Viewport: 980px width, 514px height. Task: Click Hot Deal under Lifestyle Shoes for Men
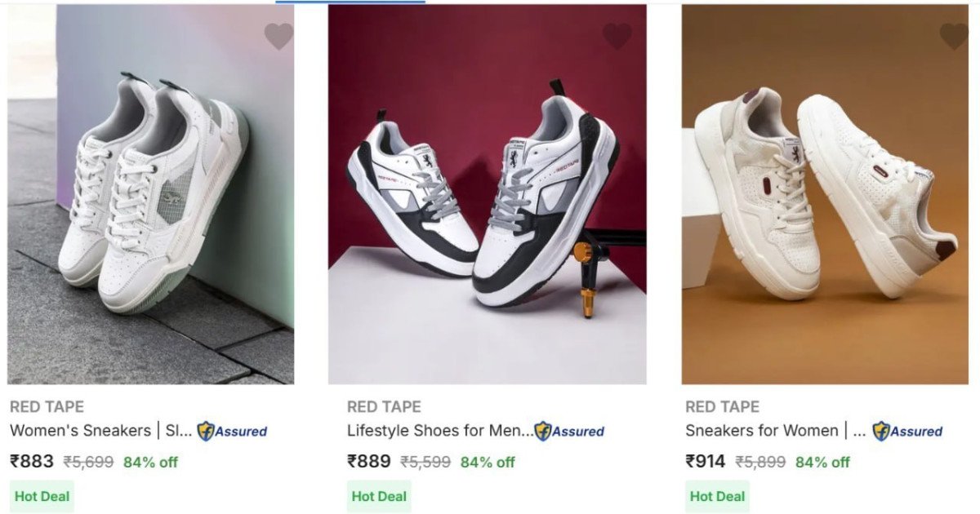pos(377,495)
